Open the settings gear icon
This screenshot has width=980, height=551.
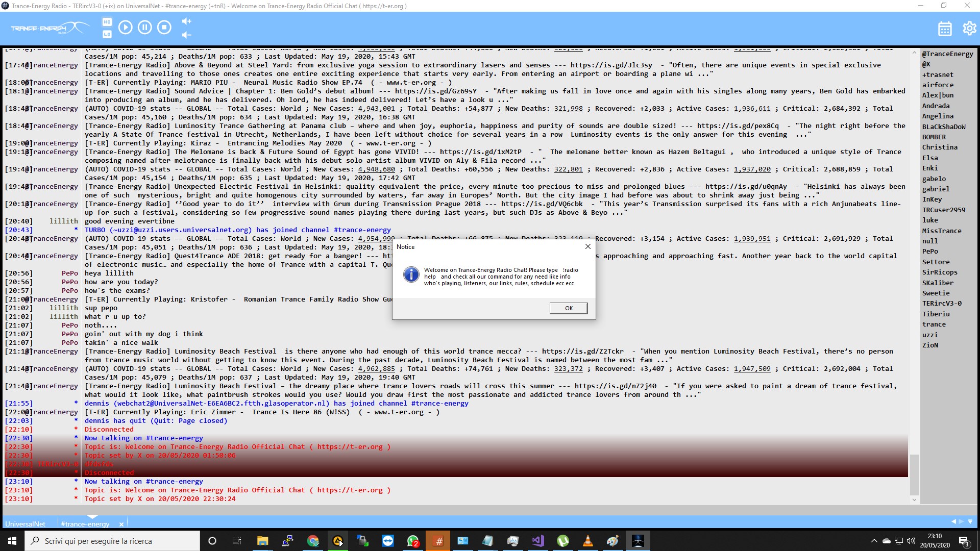point(969,28)
